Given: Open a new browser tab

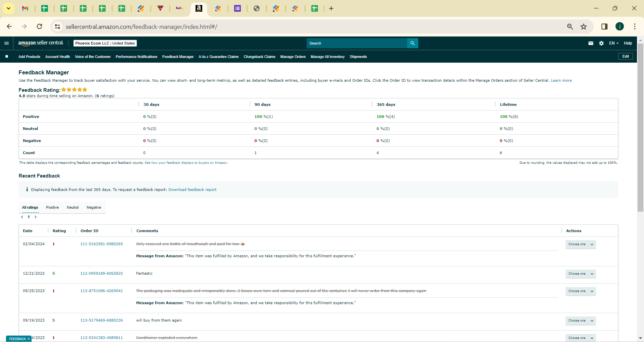Looking at the screenshot, I should tap(331, 8).
